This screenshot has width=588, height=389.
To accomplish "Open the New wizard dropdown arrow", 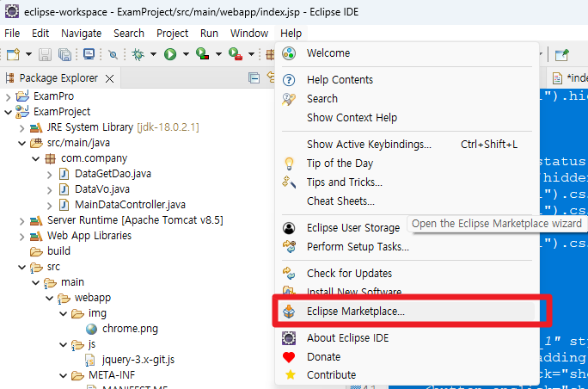I will point(28,55).
